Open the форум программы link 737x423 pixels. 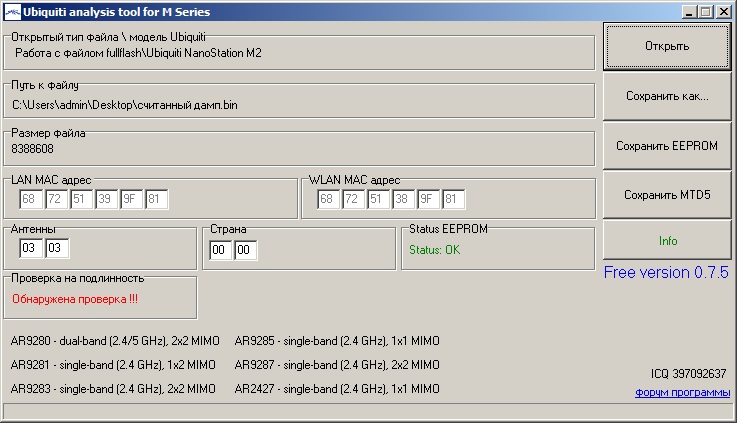pyautogui.click(x=682, y=392)
